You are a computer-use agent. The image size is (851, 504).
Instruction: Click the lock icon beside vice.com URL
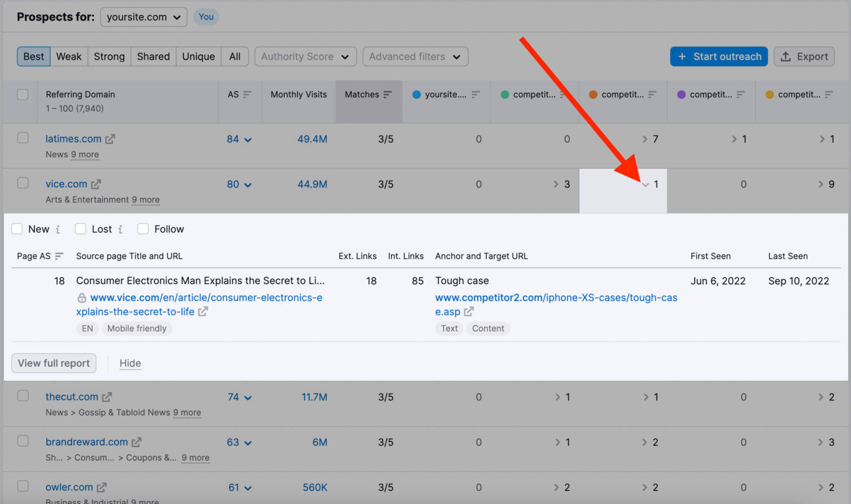[82, 298]
